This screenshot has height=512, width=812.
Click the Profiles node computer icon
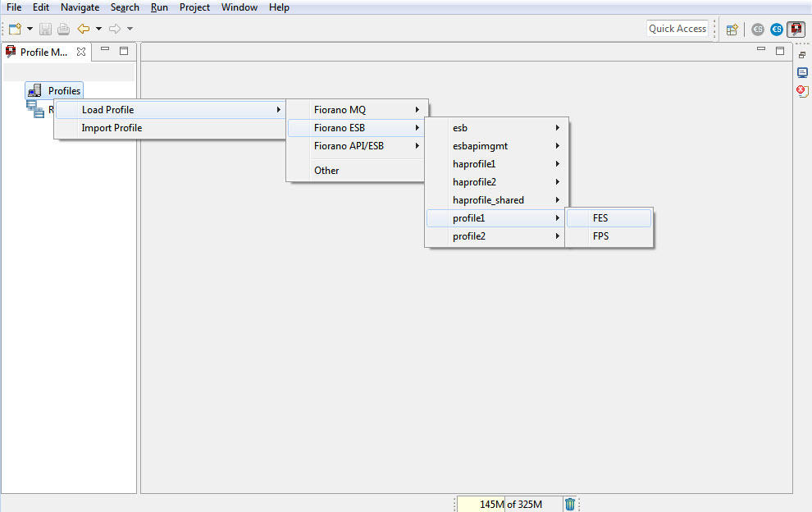pos(34,91)
